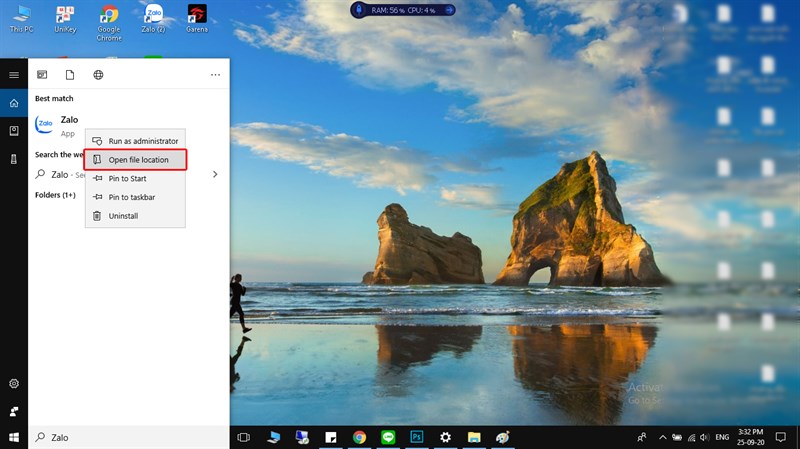This screenshot has width=800, height=449.
Task: Click the Zalo search input field
Action: (129, 437)
